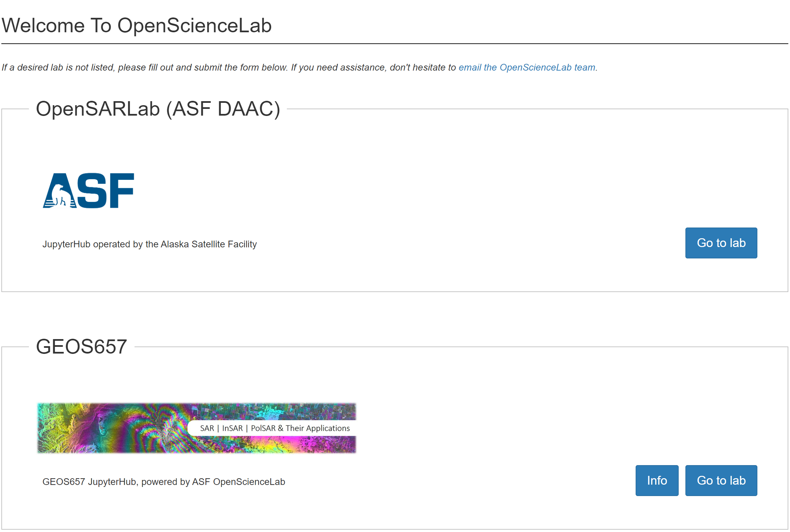Click the 'don't hesitate to' text before the email link

(x=423, y=68)
